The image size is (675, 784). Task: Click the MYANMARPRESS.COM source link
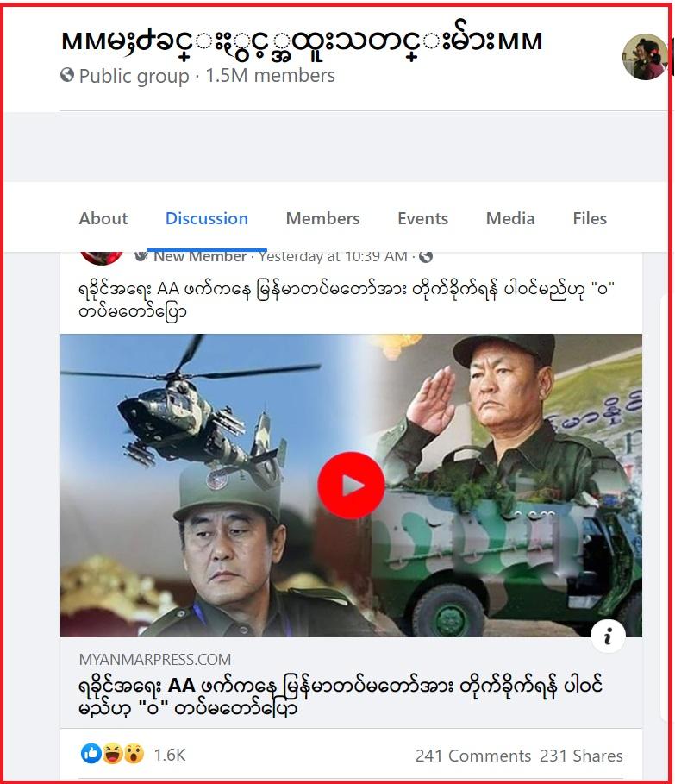point(155,660)
